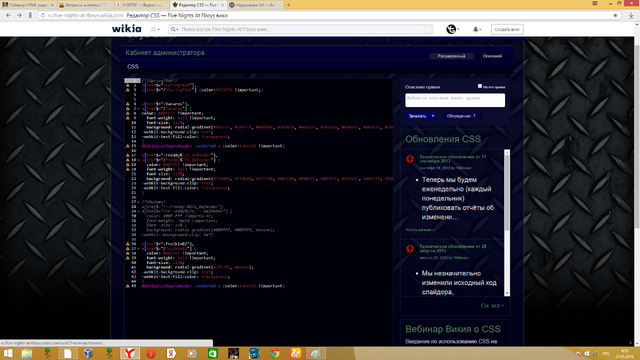Open the notifications bell dropdown

coord(476,29)
